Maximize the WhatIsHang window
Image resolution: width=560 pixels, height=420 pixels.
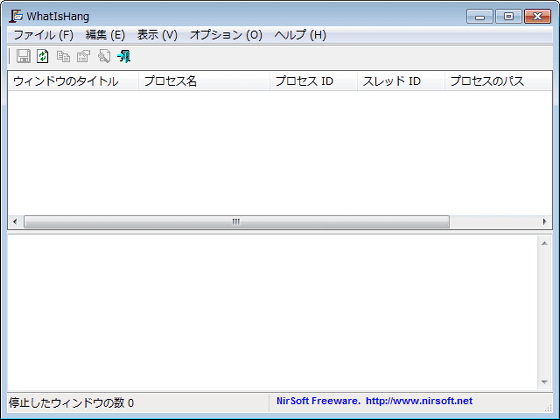pos(509,16)
